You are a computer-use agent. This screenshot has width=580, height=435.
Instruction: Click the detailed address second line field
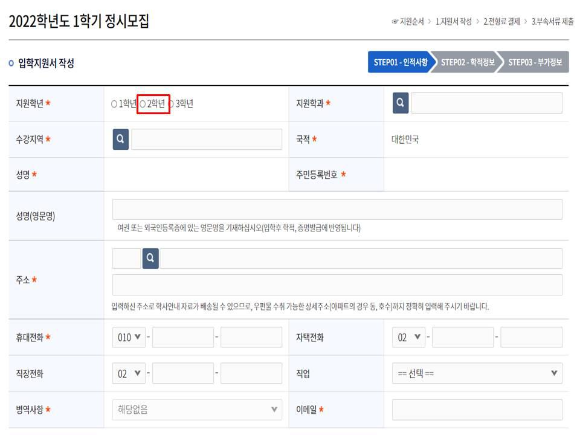[x=337, y=285]
